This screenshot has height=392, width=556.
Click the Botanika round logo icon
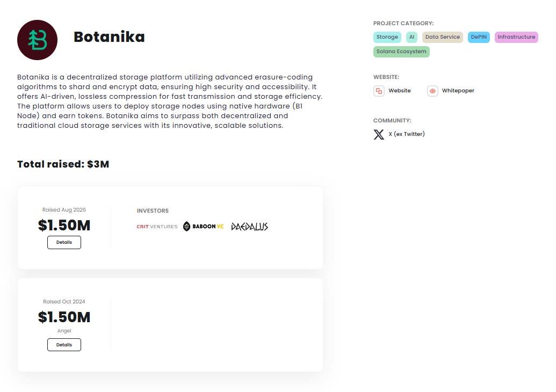click(37, 40)
